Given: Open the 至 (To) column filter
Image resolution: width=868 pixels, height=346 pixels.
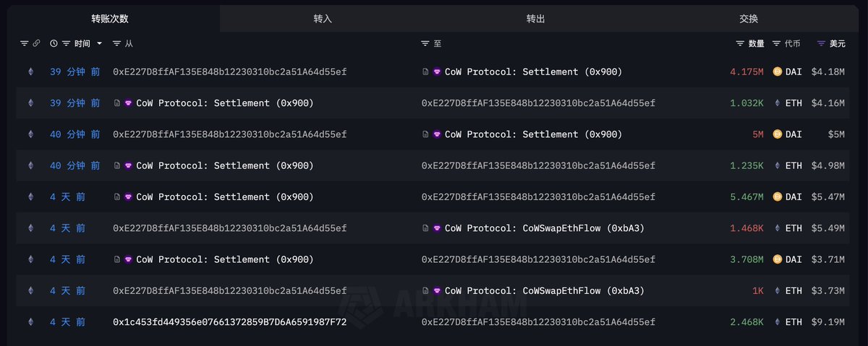Looking at the screenshot, I should tap(425, 43).
